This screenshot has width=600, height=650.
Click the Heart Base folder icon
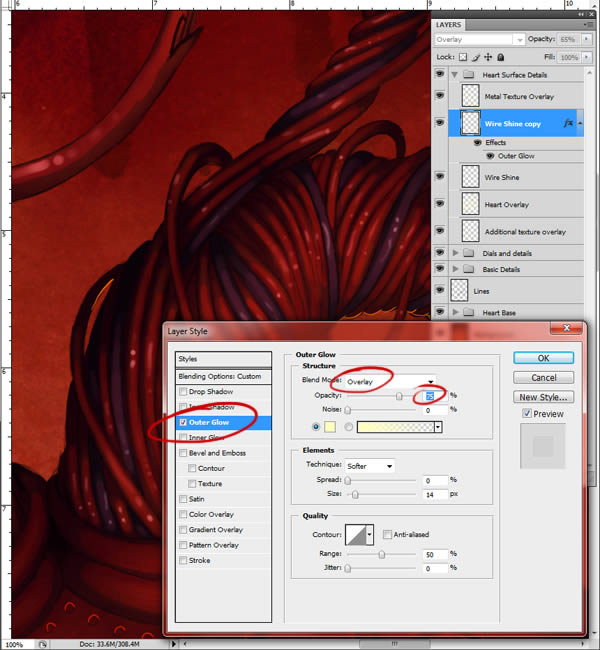click(x=469, y=312)
